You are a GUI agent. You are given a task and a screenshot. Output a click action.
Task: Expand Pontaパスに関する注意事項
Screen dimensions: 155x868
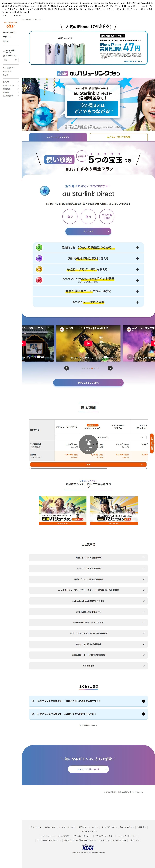88,644
